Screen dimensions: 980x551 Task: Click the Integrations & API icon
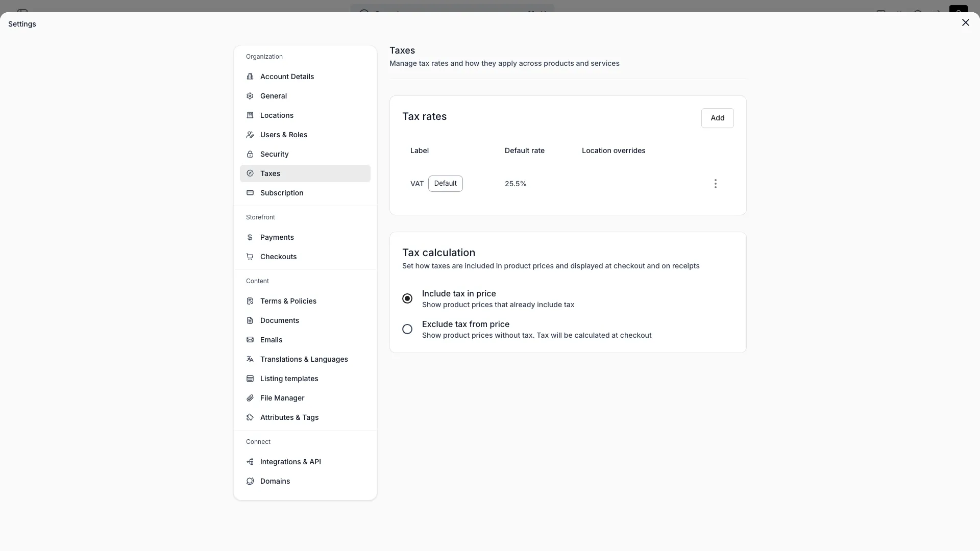click(250, 462)
